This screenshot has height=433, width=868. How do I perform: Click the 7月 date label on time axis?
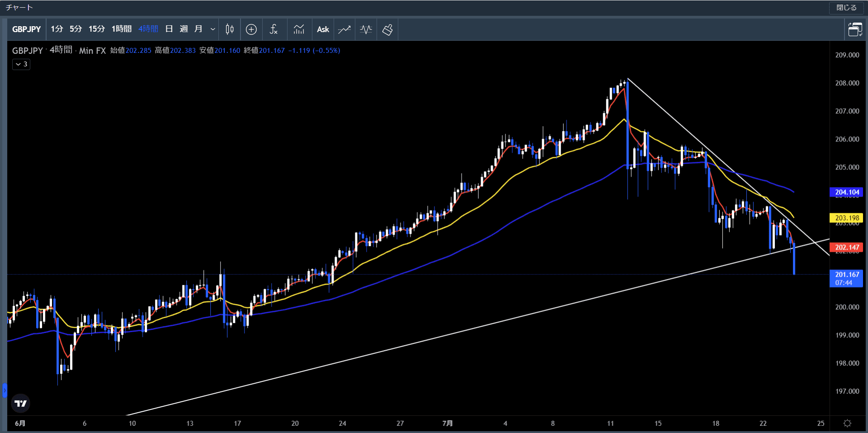(448, 424)
